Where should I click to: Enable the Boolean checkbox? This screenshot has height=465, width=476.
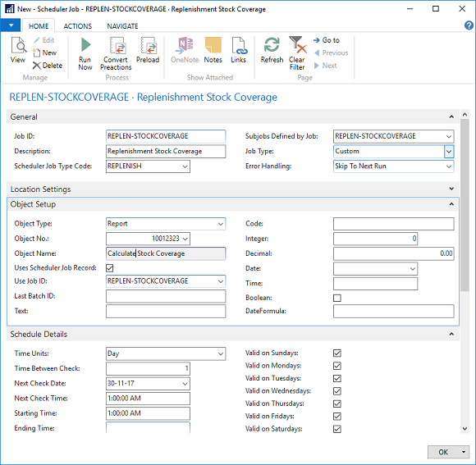click(337, 298)
